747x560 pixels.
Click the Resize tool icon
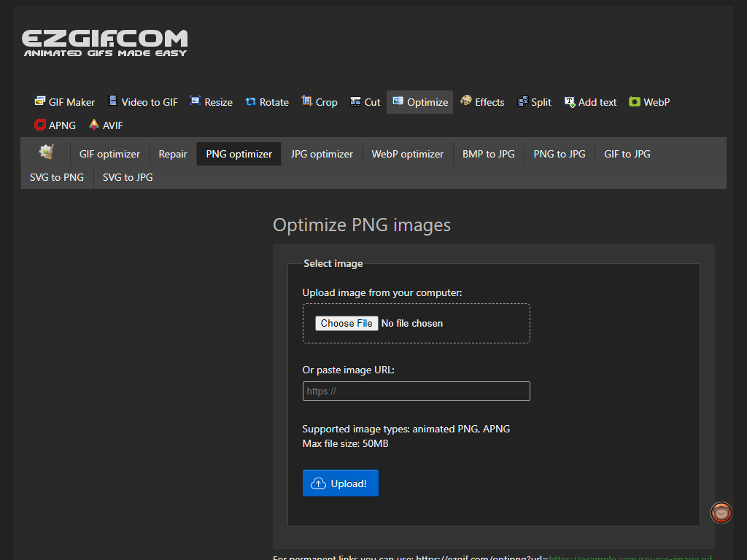coord(195,101)
